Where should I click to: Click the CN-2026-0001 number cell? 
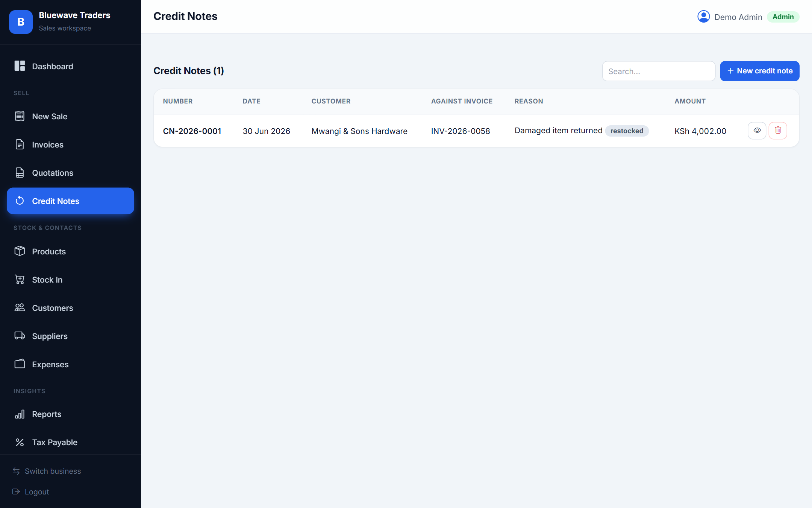click(192, 131)
